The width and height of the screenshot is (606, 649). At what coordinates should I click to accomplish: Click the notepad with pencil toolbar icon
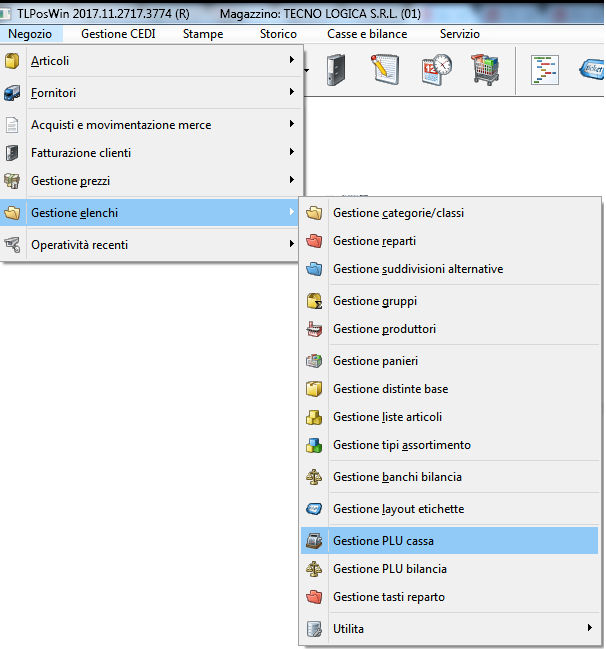(x=386, y=71)
